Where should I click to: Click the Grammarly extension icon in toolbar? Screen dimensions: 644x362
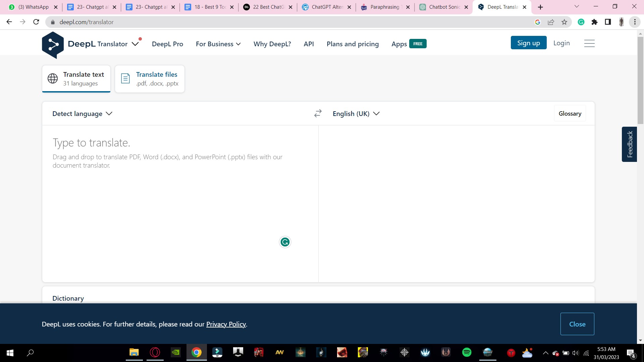(x=582, y=22)
